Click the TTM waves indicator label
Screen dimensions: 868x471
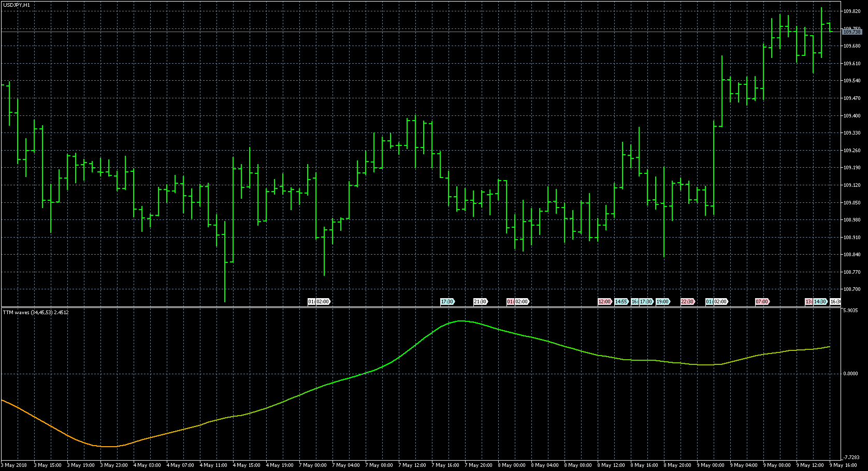click(35, 313)
